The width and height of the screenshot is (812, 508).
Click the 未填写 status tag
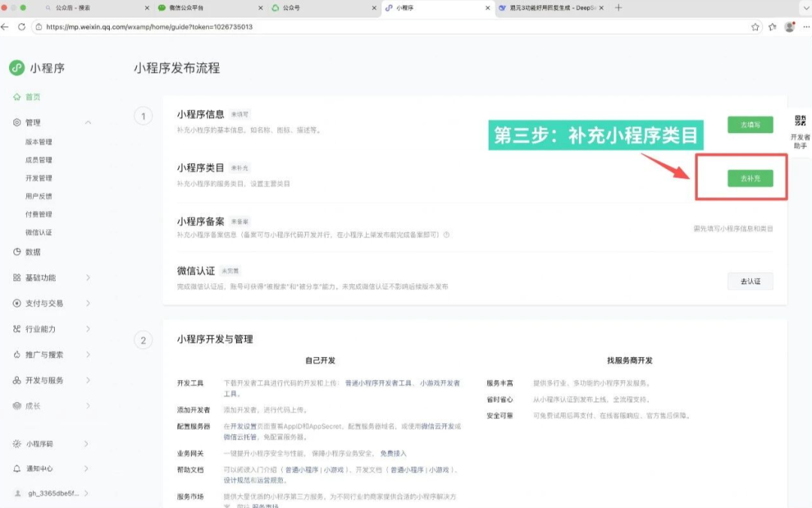point(240,114)
